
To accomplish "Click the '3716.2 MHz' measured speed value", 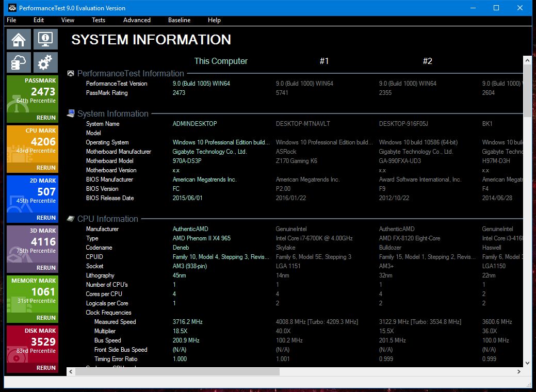I will [x=188, y=322].
